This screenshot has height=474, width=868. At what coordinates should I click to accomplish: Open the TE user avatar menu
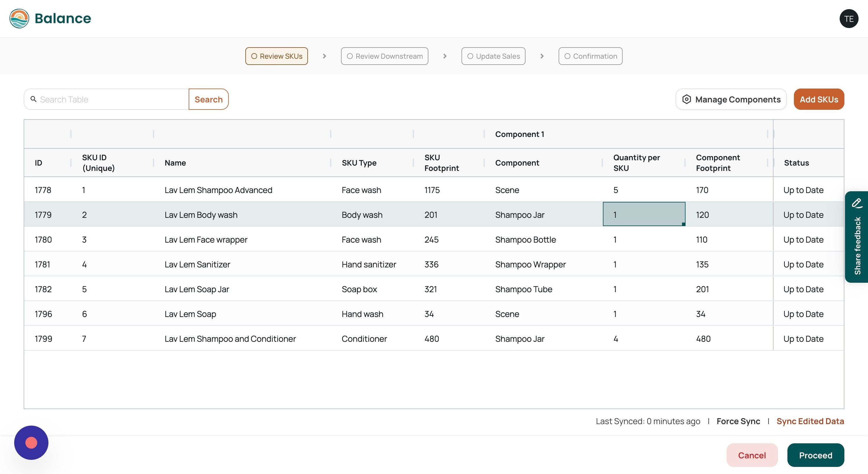(x=849, y=19)
